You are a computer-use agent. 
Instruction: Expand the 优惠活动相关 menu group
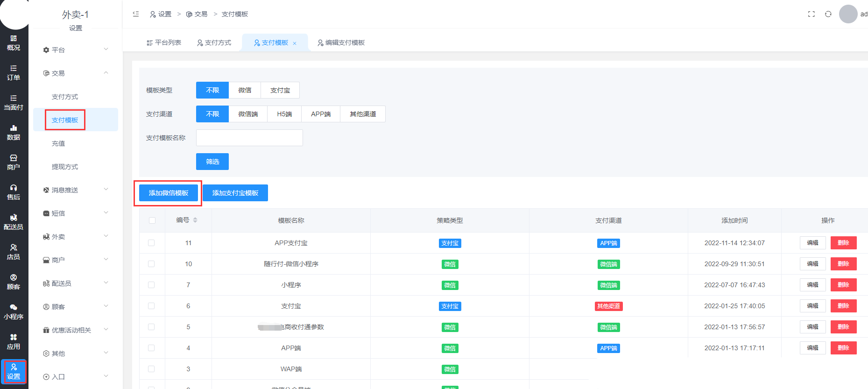[76, 330]
